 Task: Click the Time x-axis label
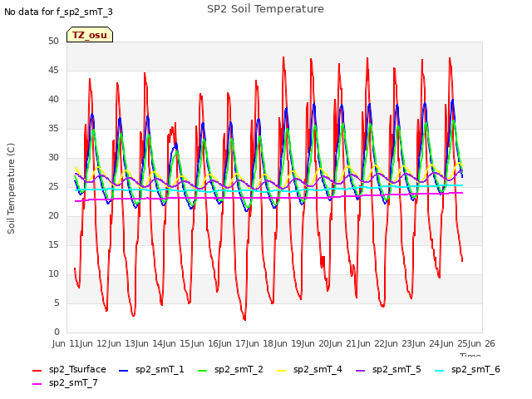[470, 355]
